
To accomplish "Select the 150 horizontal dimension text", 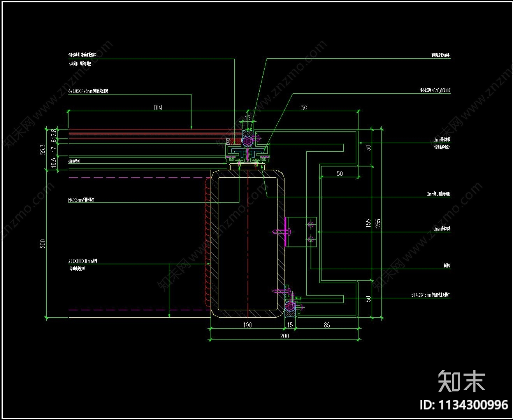I will [303, 108].
